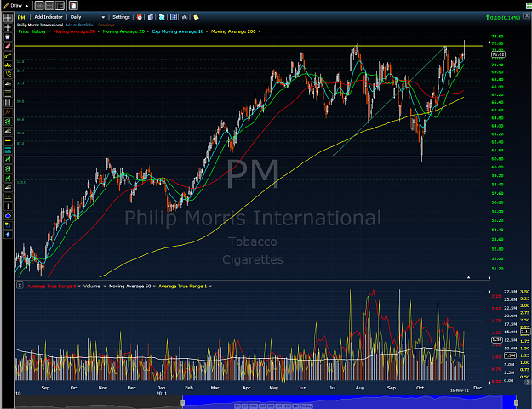
Task: Select the four-pane grid layout icon
Action: 49,5
